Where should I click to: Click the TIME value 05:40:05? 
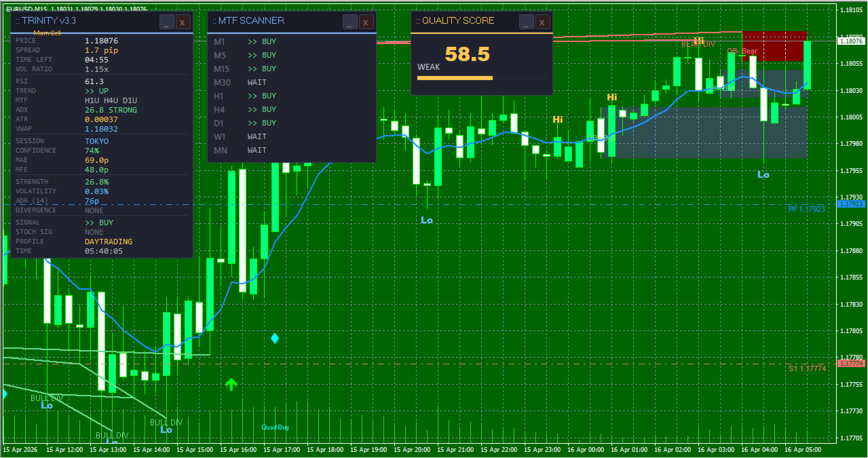[104, 251]
